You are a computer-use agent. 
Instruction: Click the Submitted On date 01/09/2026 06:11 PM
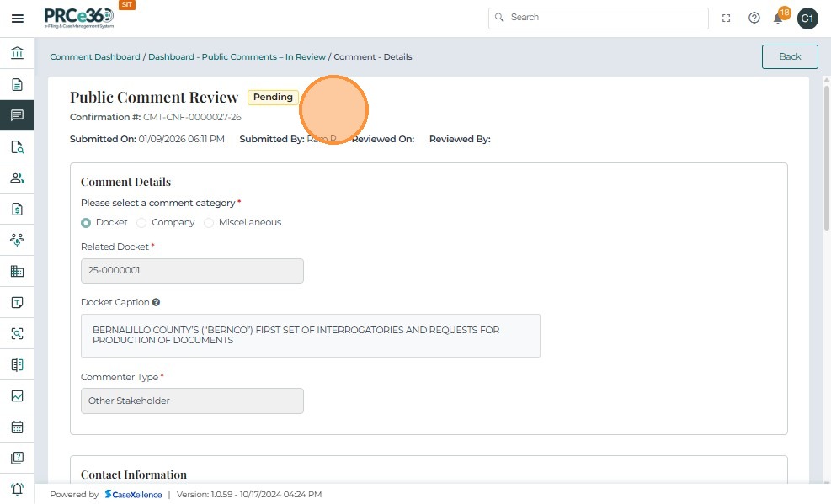[181, 139]
